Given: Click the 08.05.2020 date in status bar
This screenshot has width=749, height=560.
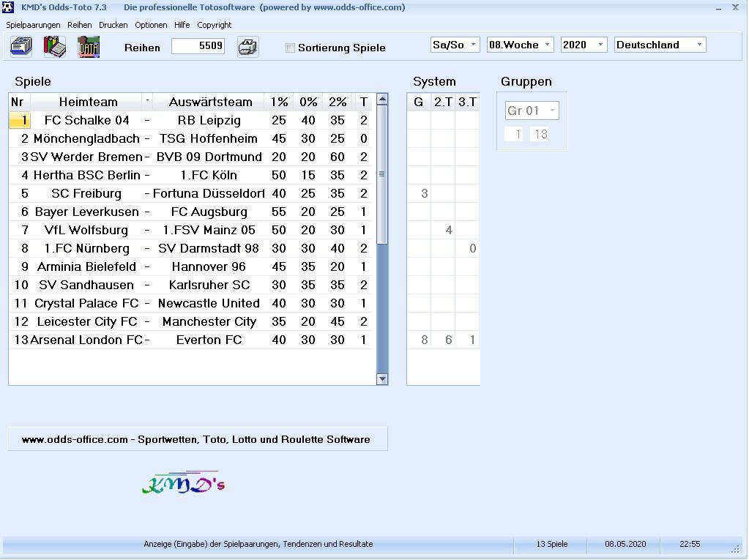Looking at the screenshot, I should 625,544.
